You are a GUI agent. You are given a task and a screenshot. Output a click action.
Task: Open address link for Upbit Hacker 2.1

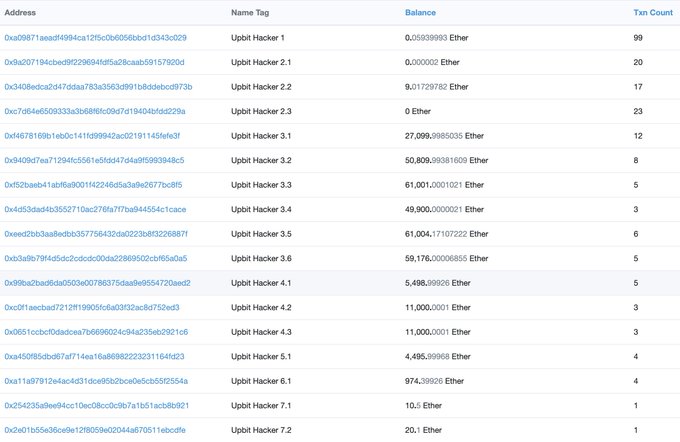click(94, 62)
